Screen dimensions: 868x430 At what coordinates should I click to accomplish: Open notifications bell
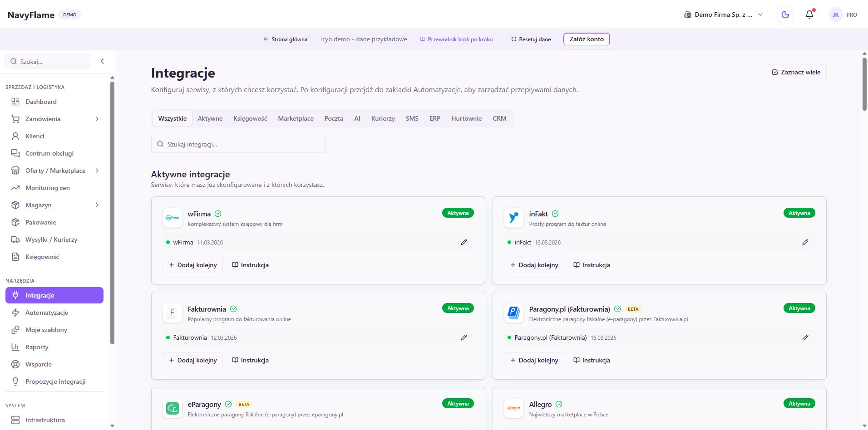click(x=809, y=15)
